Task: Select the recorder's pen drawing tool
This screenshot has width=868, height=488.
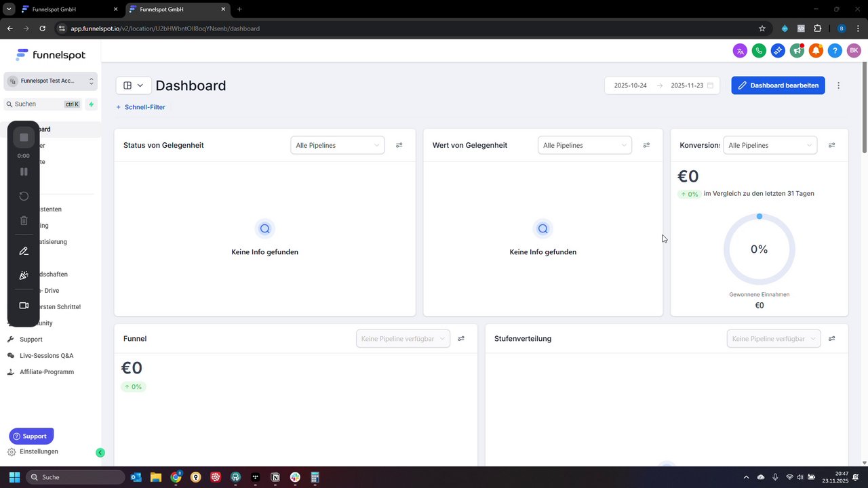Action: pos(24,251)
